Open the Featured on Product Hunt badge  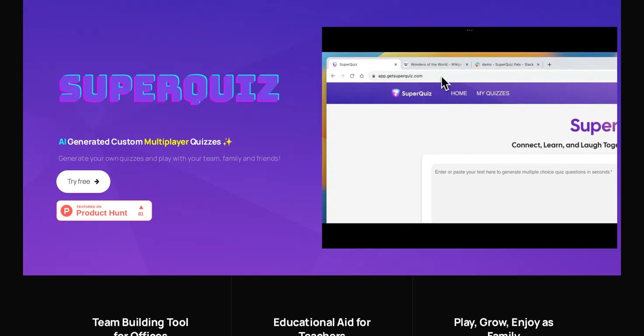click(104, 210)
